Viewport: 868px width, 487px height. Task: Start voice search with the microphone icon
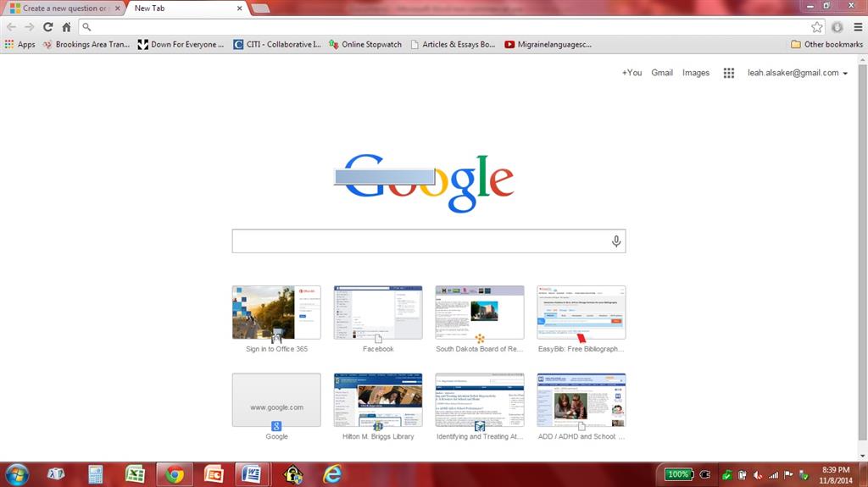616,241
